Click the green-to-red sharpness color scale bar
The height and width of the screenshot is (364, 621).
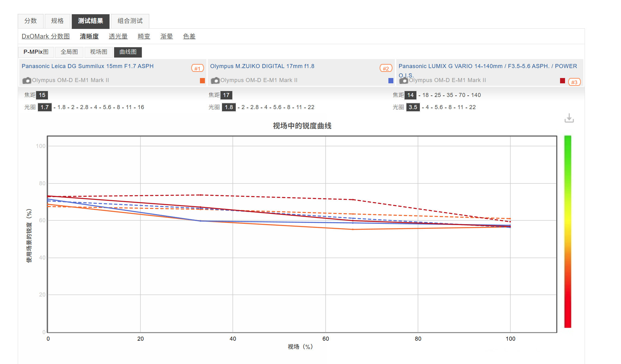pos(568,232)
